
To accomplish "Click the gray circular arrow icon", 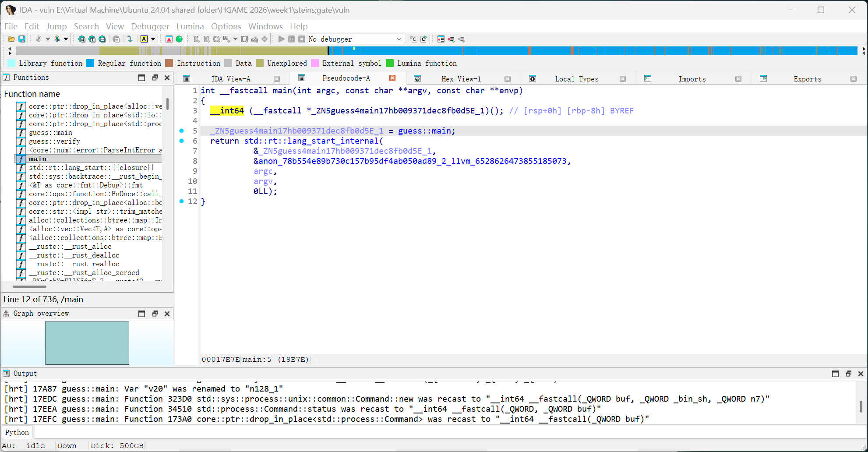I will 116,39.
